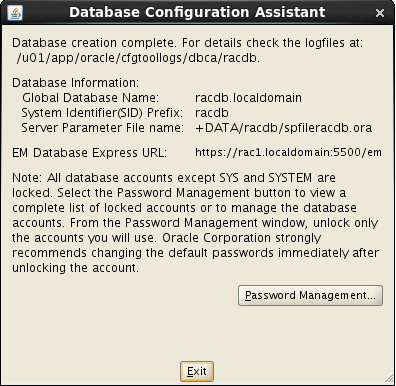Image resolution: width=396 pixels, height=386 pixels.
Task: Open the Password Management window
Action: pyautogui.click(x=310, y=295)
